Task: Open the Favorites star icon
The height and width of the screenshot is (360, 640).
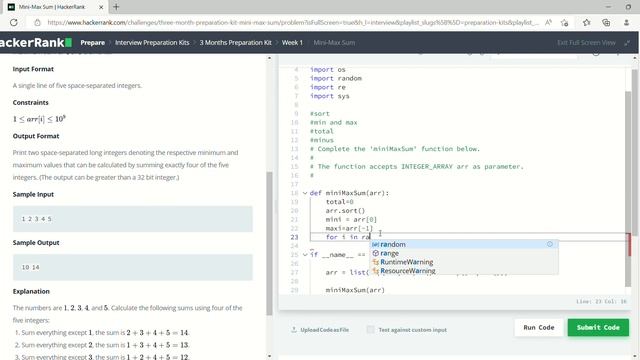Action: [x=587, y=22]
